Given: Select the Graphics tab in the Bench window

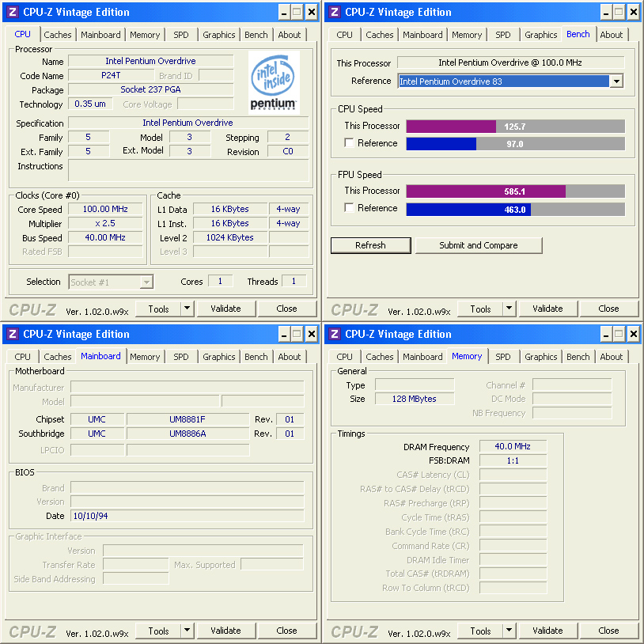Looking at the screenshot, I should (x=540, y=35).
